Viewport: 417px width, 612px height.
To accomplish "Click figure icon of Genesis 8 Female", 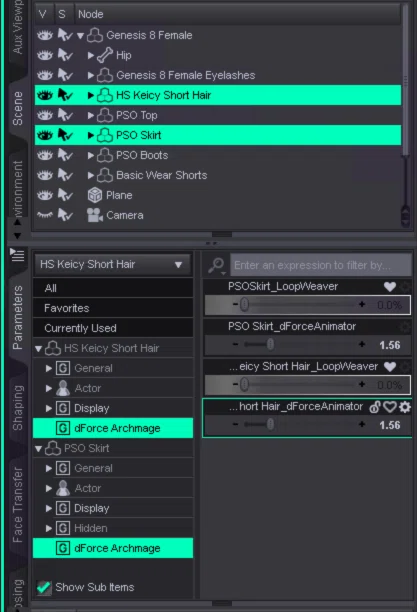I will pos(94,35).
